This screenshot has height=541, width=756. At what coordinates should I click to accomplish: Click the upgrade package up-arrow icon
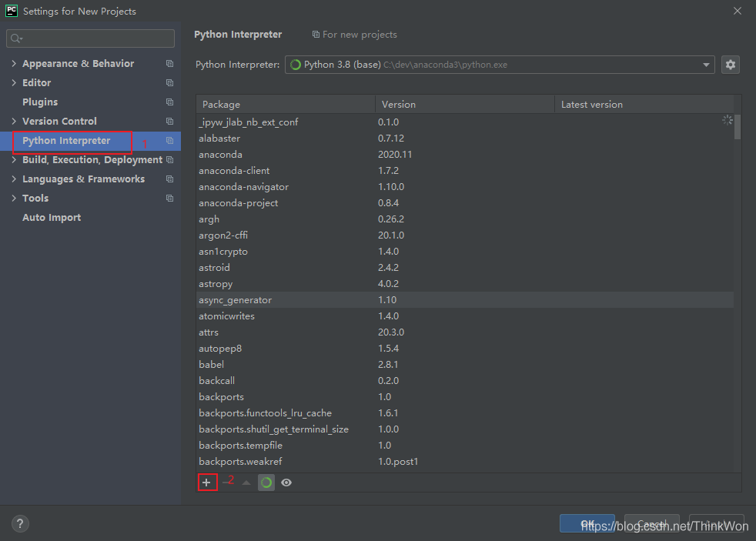pyautogui.click(x=246, y=483)
